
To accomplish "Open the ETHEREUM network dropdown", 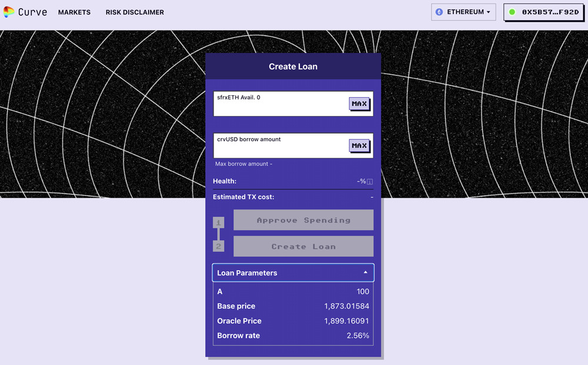I will (x=463, y=12).
